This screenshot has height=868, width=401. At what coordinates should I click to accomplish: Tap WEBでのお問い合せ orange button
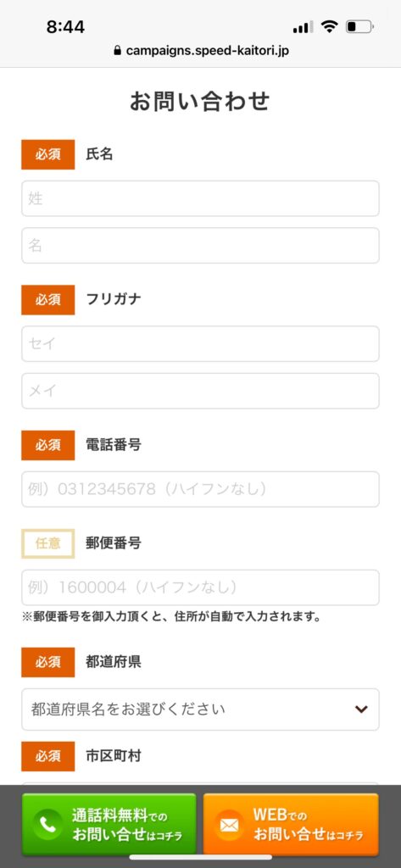point(291,825)
